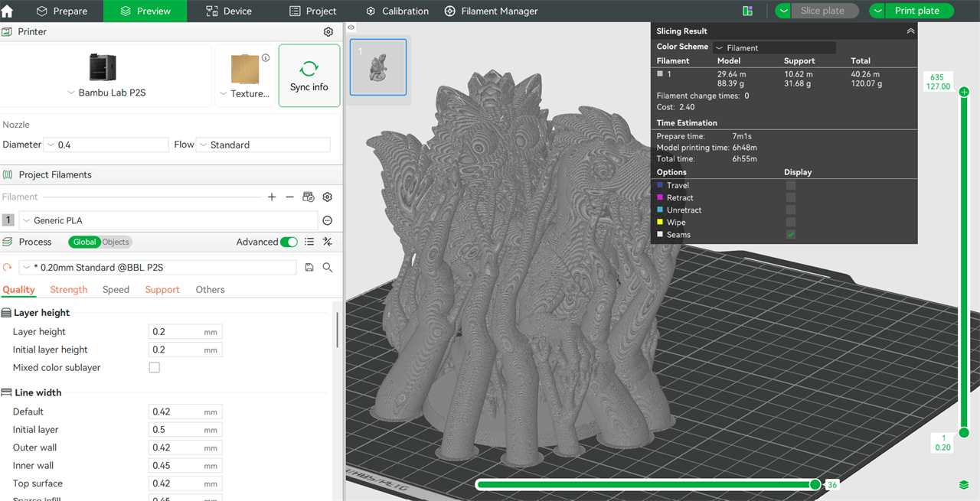This screenshot has width=980, height=501.
Task: Open Flow Standard dropdown
Action: pyautogui.click(x=263, y=145)
